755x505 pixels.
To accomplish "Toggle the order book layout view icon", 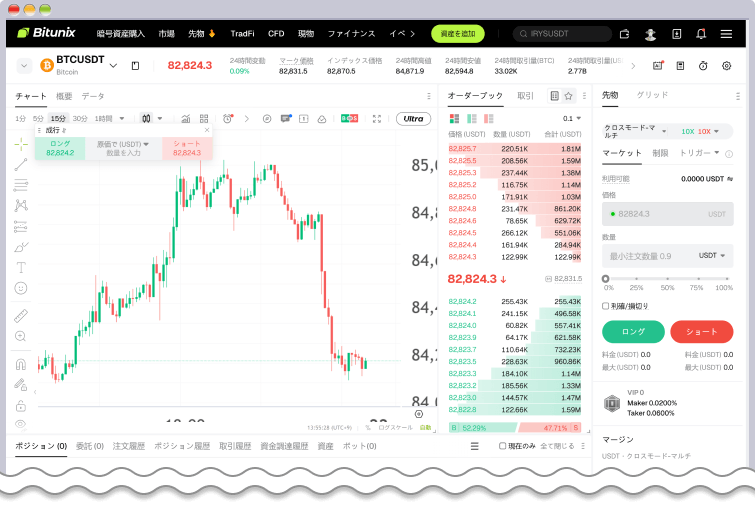I will tap(554, 96).
